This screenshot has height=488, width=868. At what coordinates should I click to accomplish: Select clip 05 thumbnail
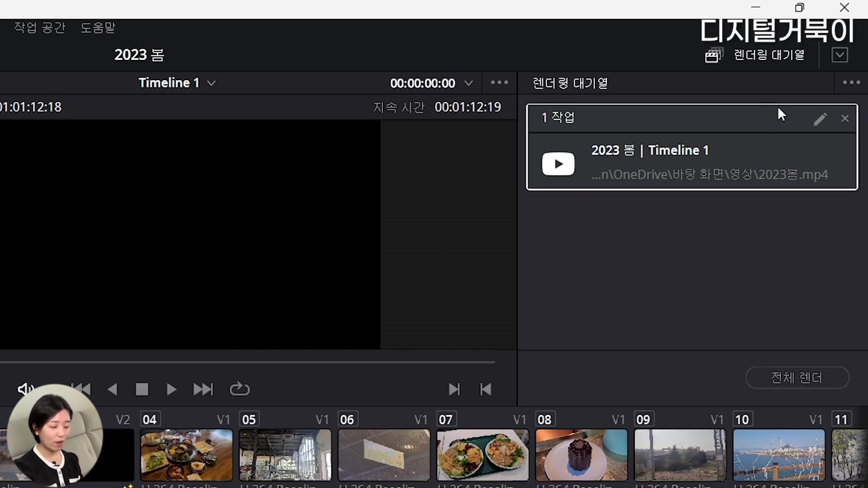point(285,455)
